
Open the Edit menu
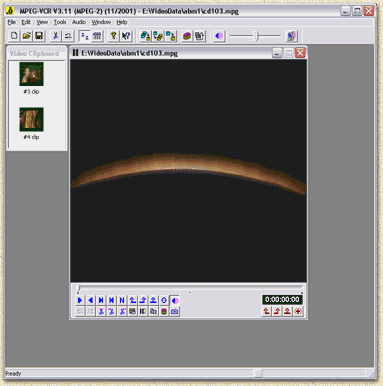pos(26,22)
